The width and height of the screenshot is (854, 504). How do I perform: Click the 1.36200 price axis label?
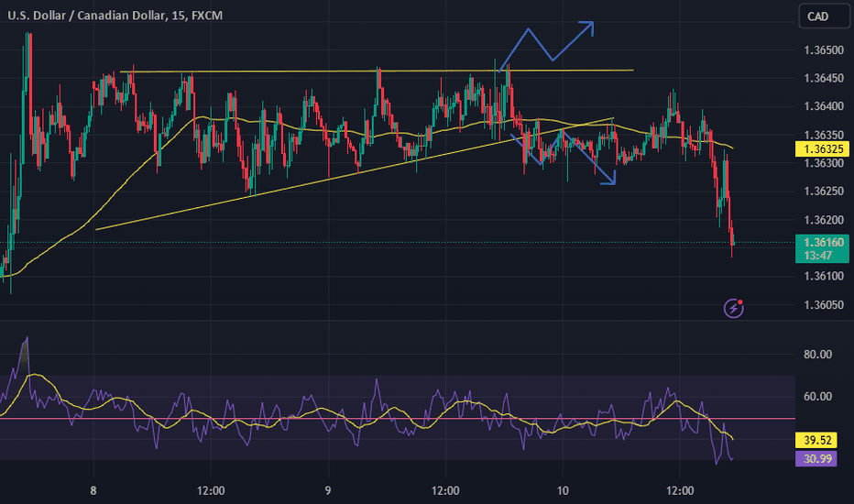824,220
